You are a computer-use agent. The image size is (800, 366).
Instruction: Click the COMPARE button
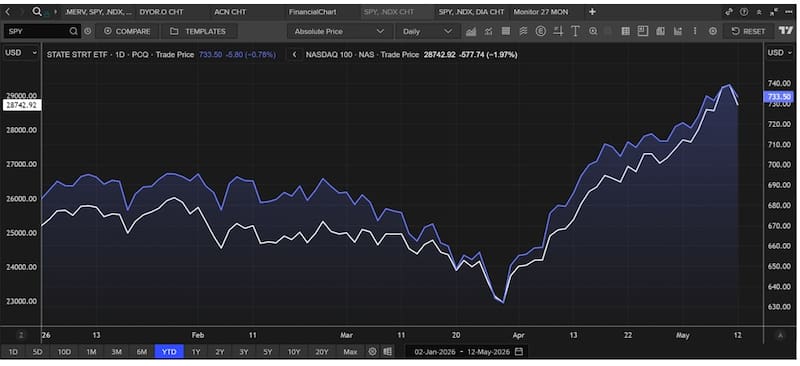point(127,31)
